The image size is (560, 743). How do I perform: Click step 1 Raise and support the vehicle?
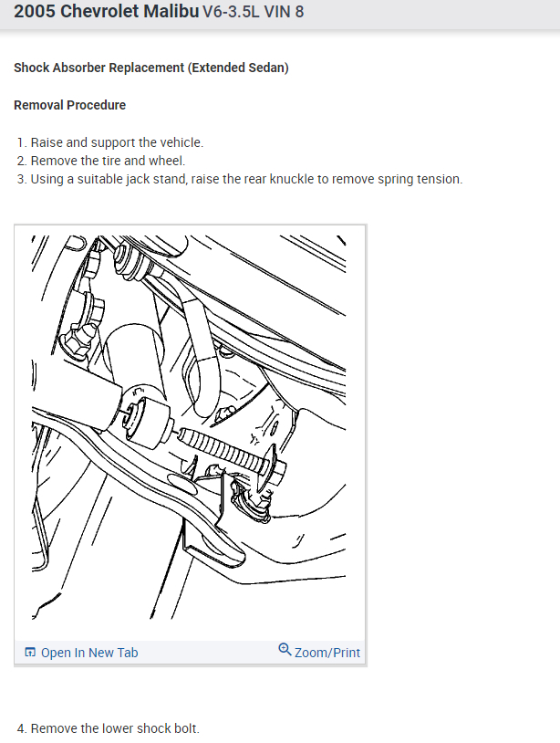[110, 142]
